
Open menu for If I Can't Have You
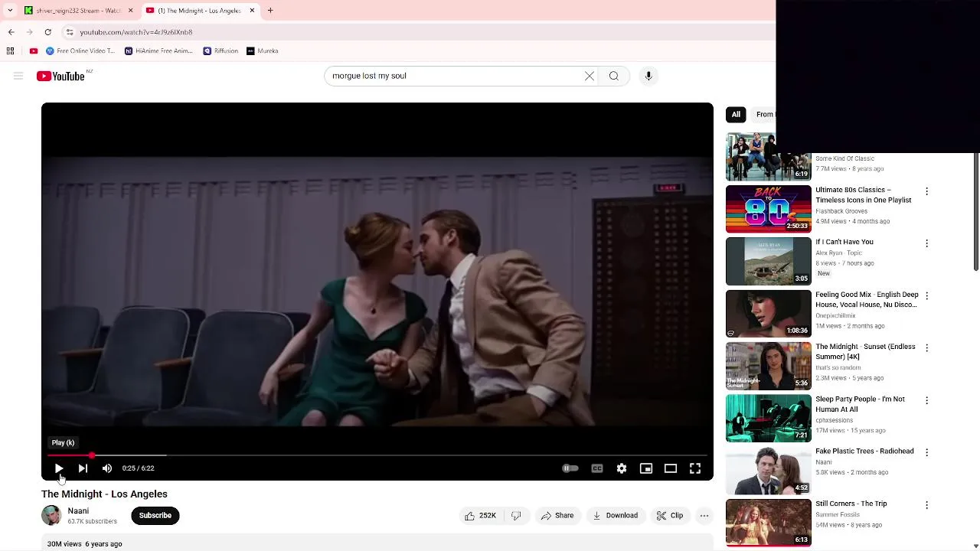926,243
